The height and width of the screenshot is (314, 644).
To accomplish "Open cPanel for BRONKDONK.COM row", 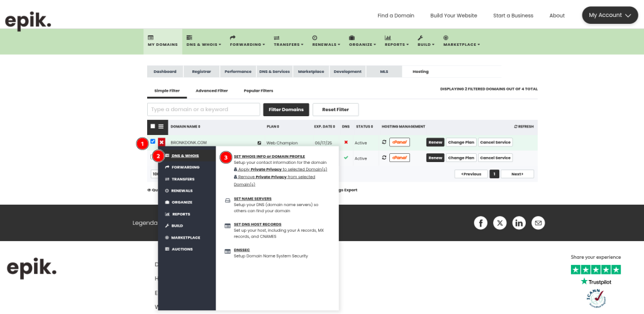I will (399, 143).
